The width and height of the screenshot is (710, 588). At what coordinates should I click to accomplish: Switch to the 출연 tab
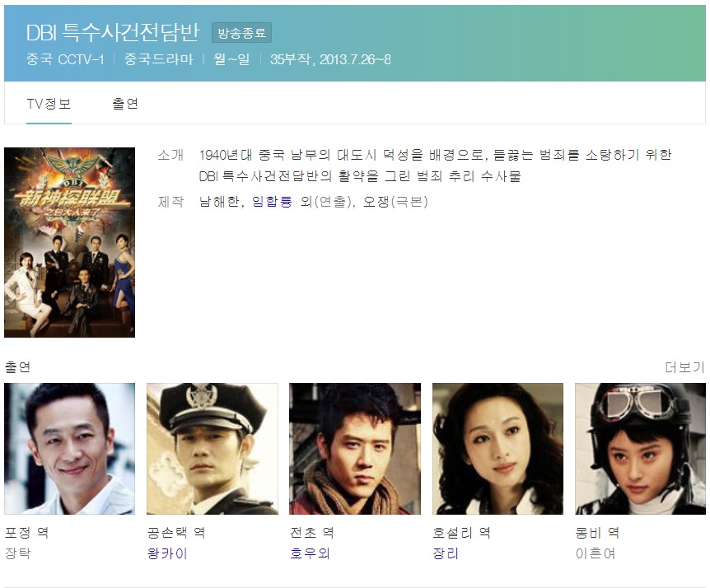click(125, 104)
